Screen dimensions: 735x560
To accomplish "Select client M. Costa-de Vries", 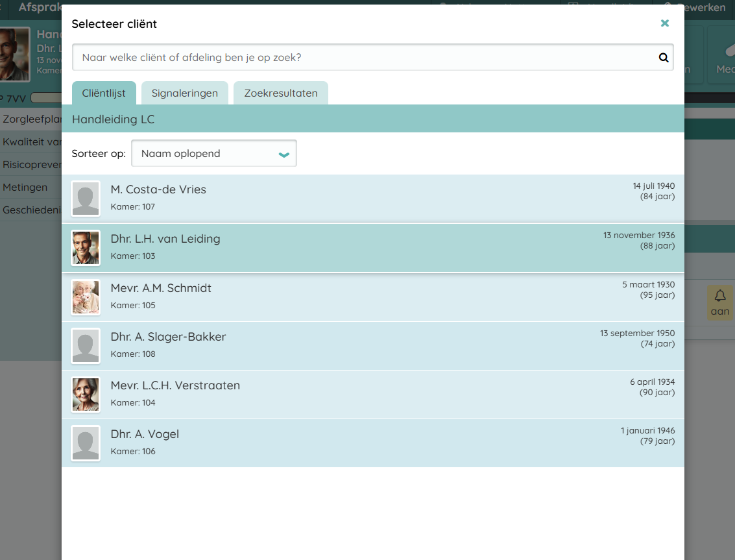I will click(x=158, y=190).
